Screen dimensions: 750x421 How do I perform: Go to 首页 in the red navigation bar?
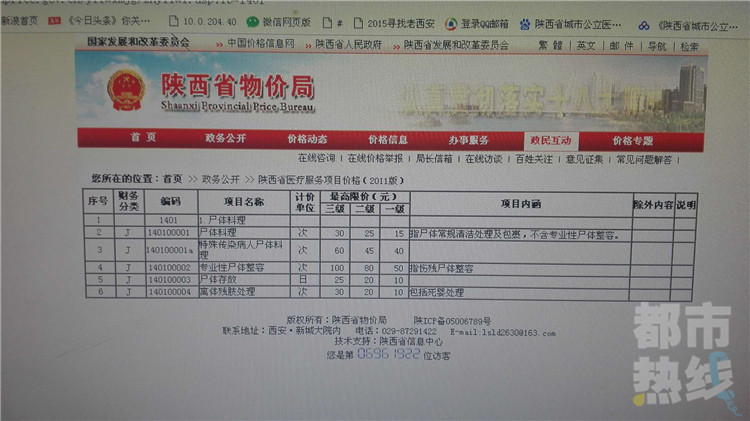point(142,139)
